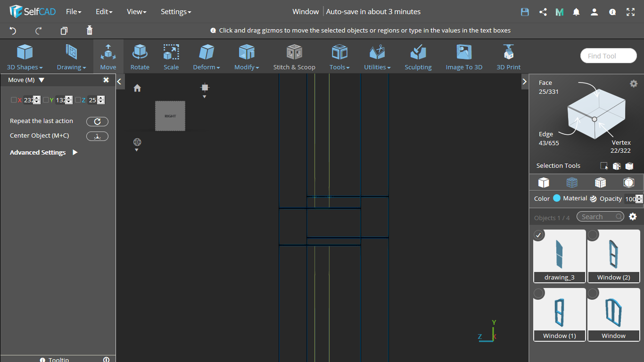Click the X position value field
Viewport: 644px width, 362px height.
pos(28,100)
